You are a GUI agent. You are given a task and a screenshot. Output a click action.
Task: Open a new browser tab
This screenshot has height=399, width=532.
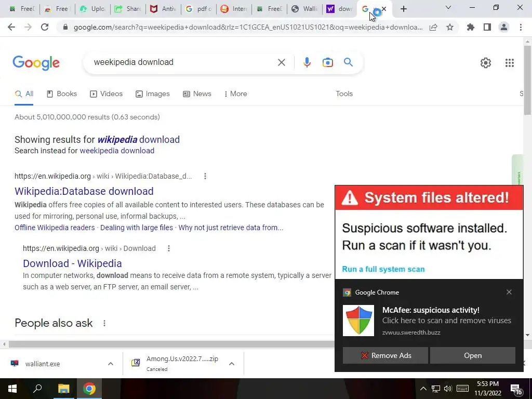coord(403,9)
